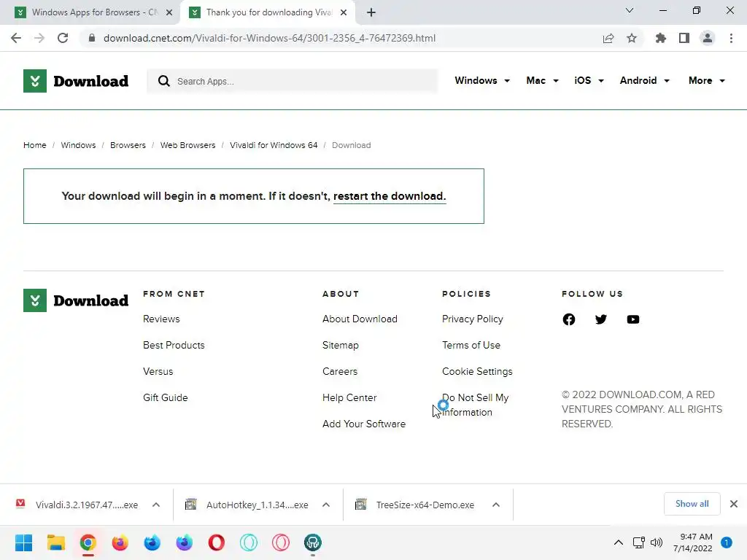Click the browser forward arrow
747x560 pixels.
39,38
